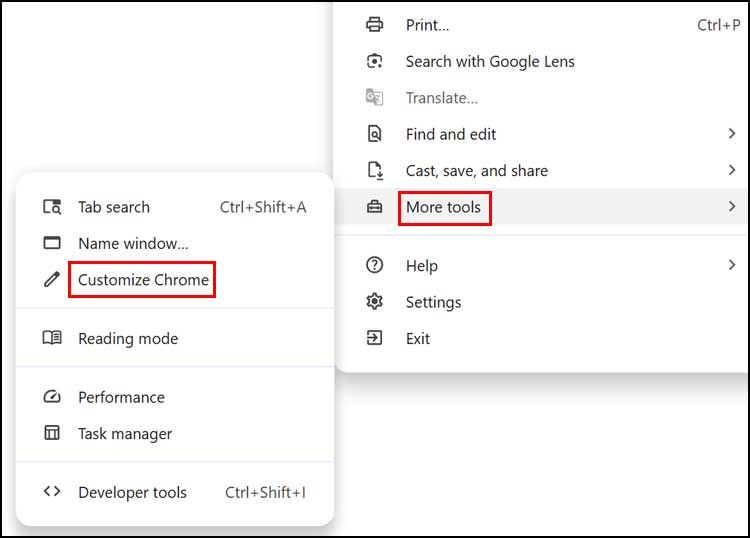750x538 pixels.
Task: Open Settings from the Chrome menu
Action: coord(541,302)
